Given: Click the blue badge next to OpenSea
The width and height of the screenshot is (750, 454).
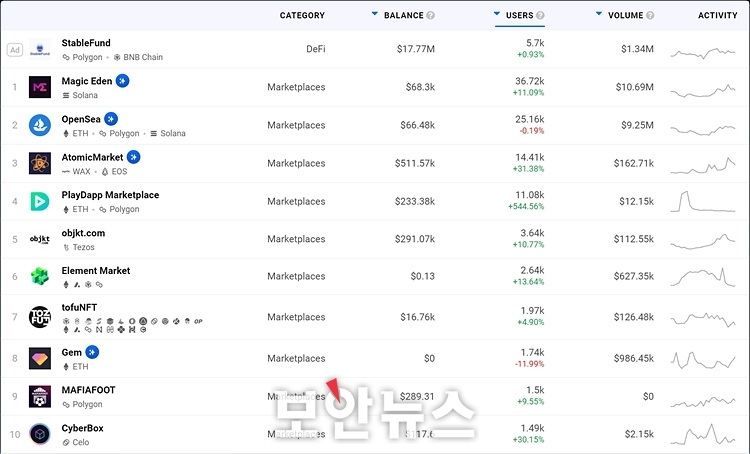Looking at the screenshot, I should 111,119.
